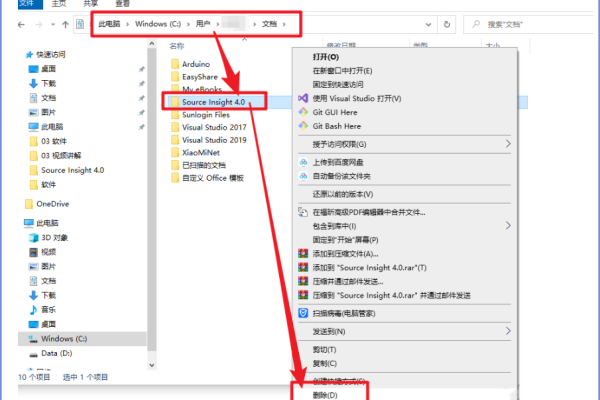
Task: Select the EasyShare folder icon
Action: [175, 77]
